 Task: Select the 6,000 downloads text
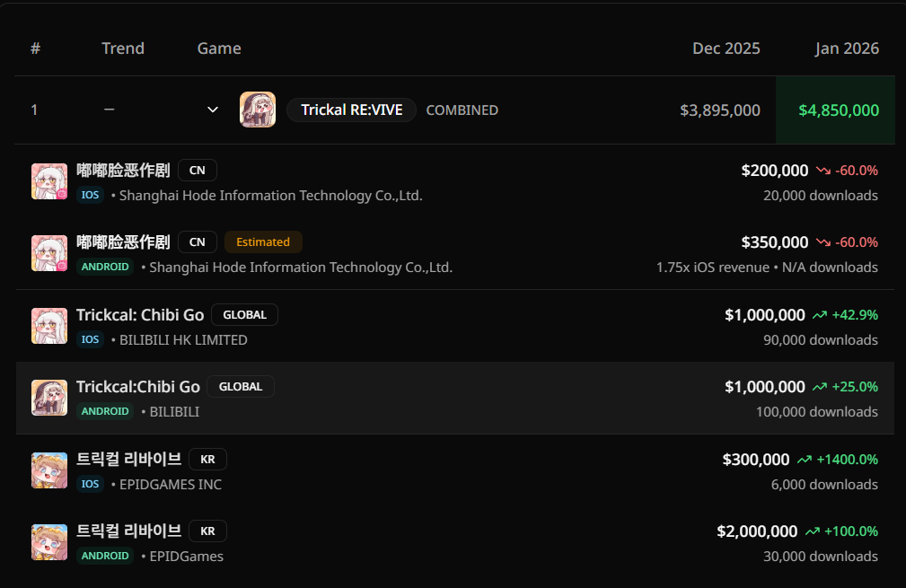coord(824,484)
